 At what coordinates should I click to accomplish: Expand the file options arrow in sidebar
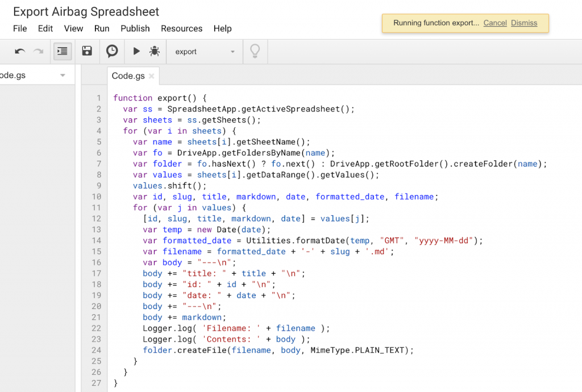coord(63,76)
